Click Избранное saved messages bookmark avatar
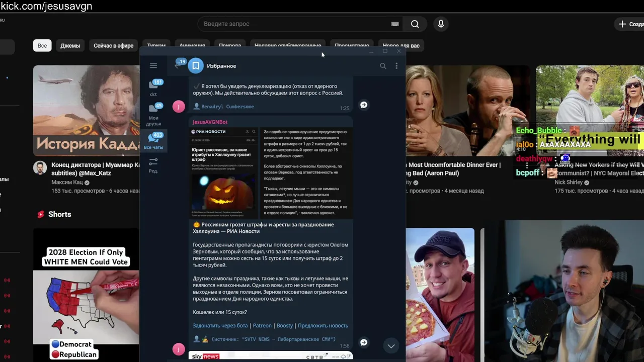This screenshot has height=362, width=644. tap(196, 66)
